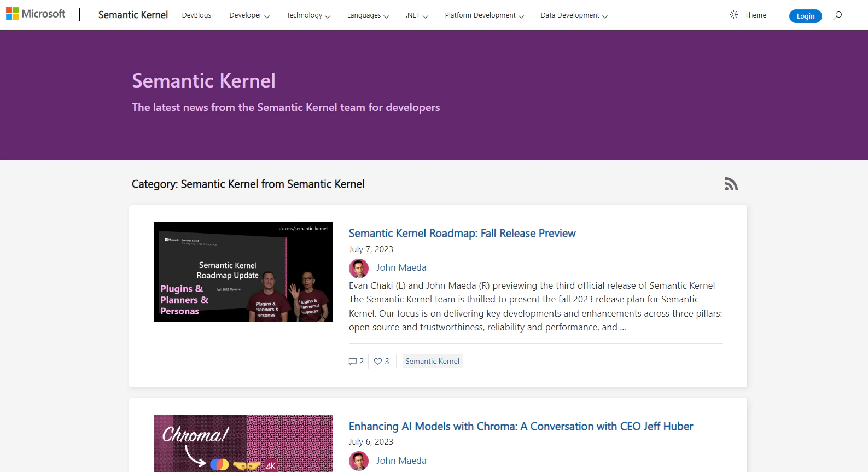Open Enhancing AI Models with Chroma article
This screenshot has height=472, width=868.
click(521, 426)
